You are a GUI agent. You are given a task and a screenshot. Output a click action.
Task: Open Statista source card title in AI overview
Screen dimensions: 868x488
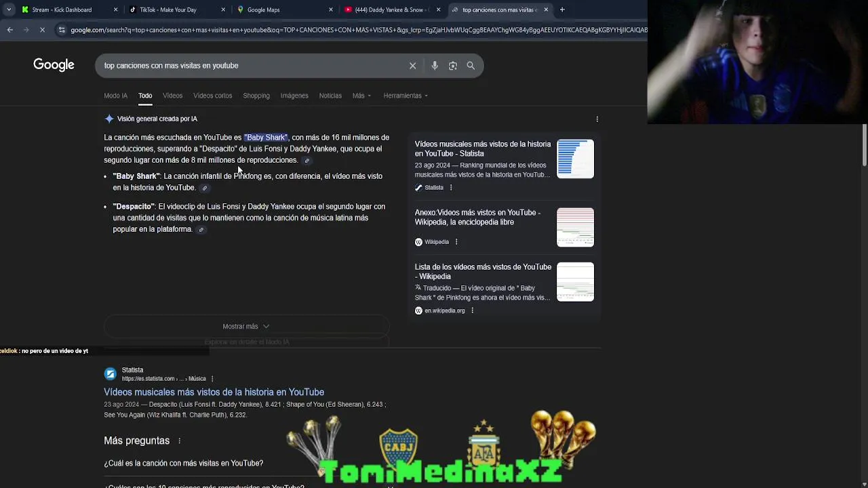click(x=483, y=149)
